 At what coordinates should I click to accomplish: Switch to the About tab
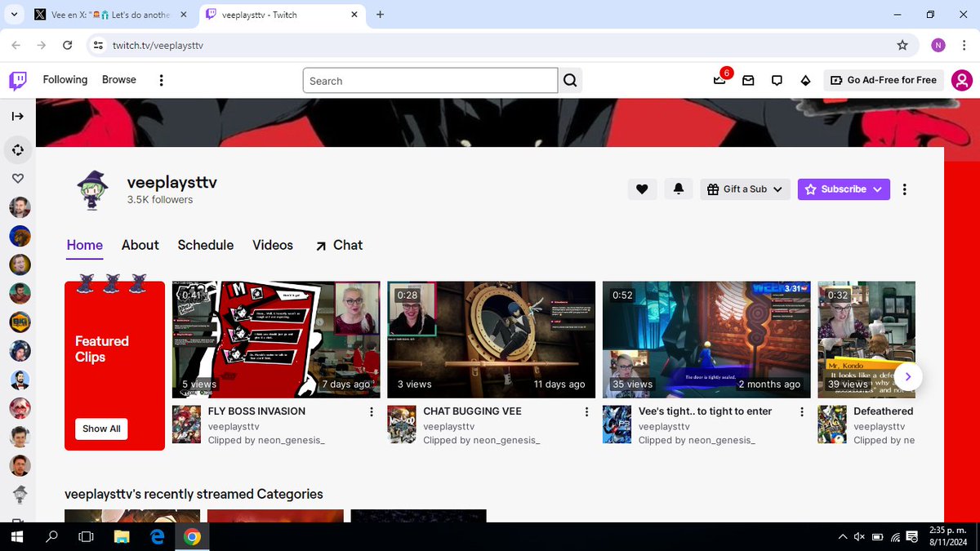140,245
